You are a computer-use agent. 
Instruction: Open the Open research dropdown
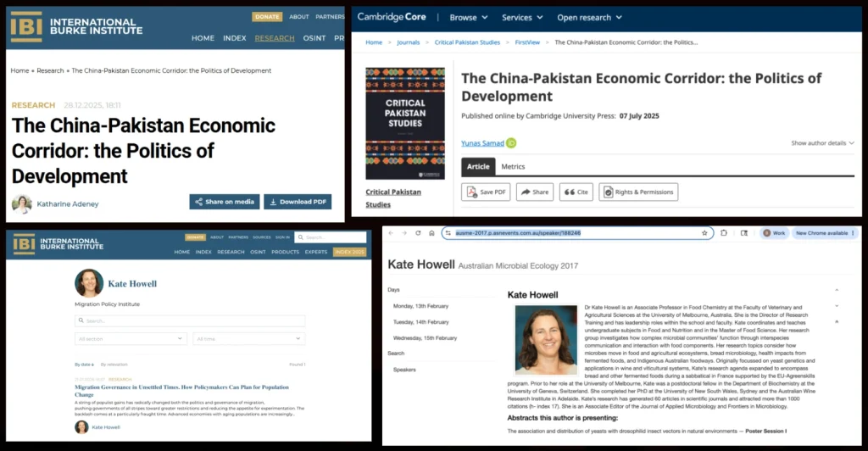point(590,18)
